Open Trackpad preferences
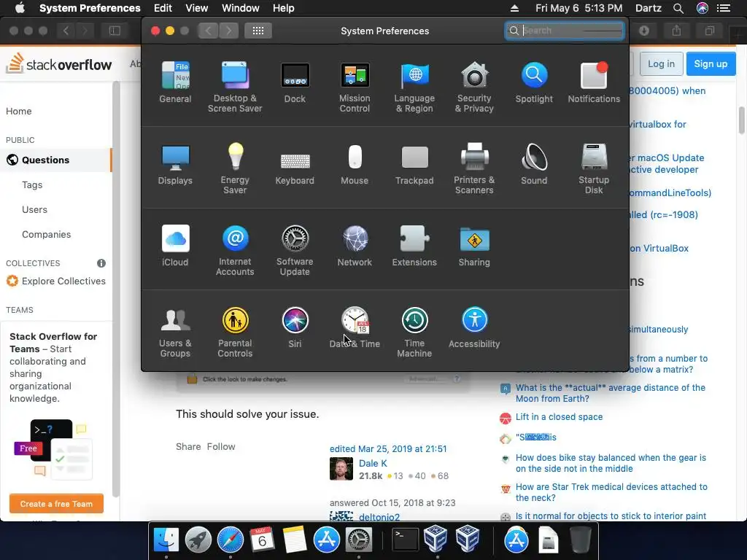Viewport: 747px width, 560px height. (414, 164)
